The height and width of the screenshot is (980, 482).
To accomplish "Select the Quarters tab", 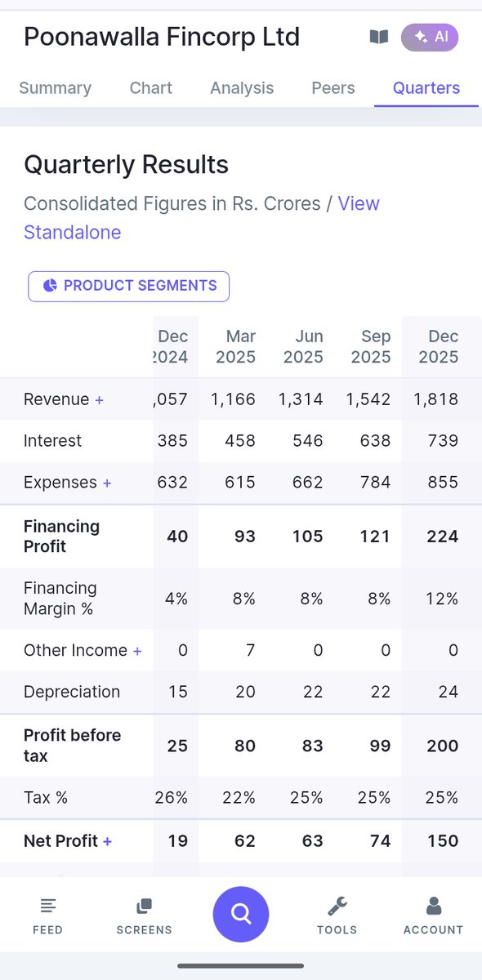I will click(426, 88).
